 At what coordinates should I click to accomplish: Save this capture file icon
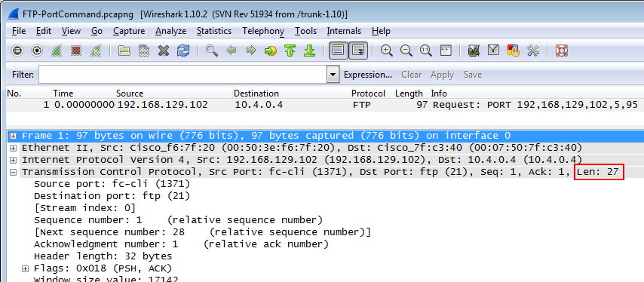point(144,51)
